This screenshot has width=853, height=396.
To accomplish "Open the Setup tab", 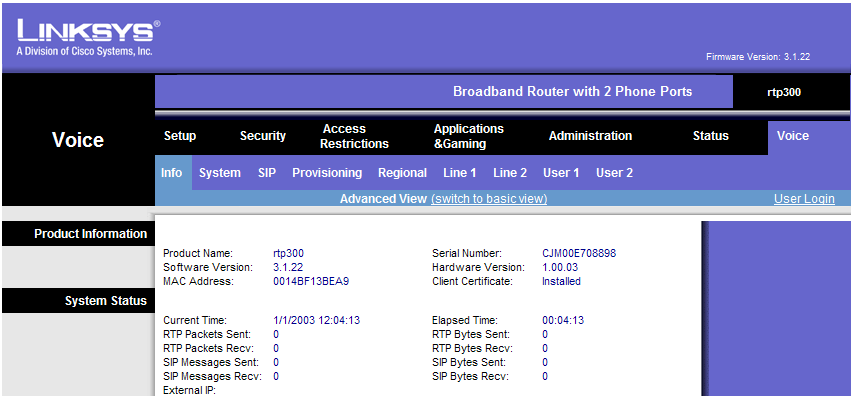I will tap(180, 136).
